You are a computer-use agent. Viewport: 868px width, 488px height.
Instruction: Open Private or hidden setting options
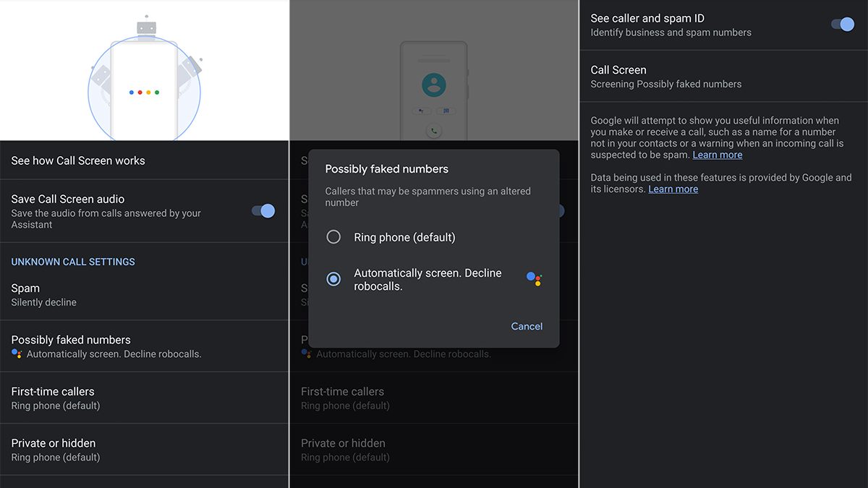[x=144, y=450]
